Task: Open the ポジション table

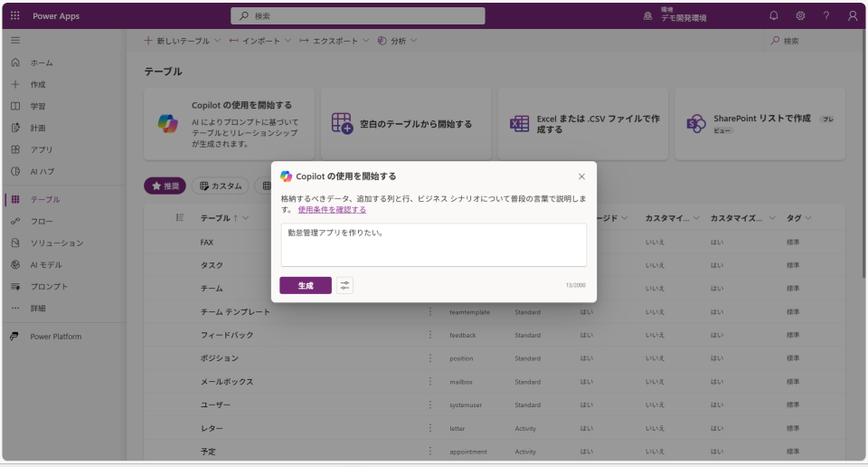Action: pyautogui.click(x=219, y=358)
